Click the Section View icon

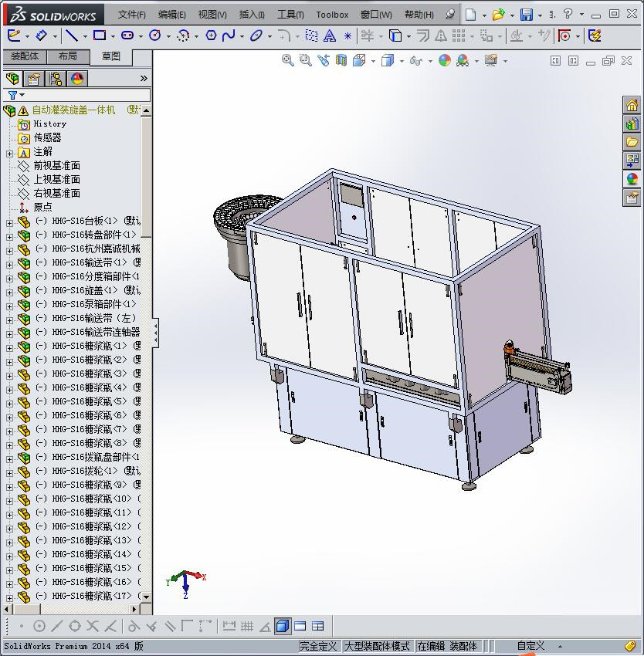click(x=341, y=61)
